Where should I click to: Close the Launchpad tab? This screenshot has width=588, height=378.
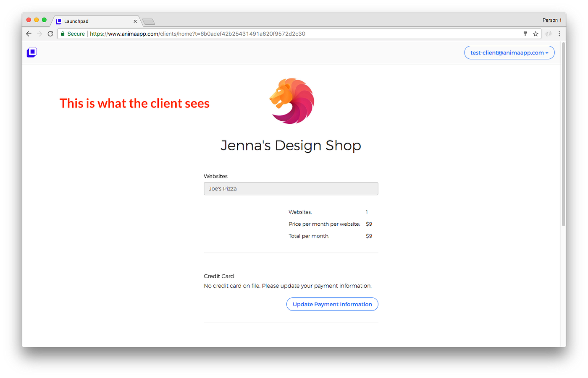[x=135, y=21]
